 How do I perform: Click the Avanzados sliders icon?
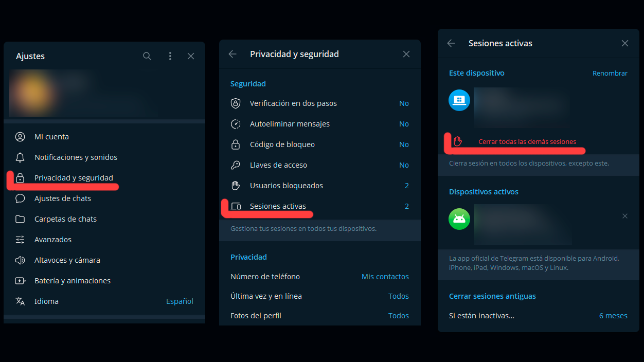coord(20,239)
